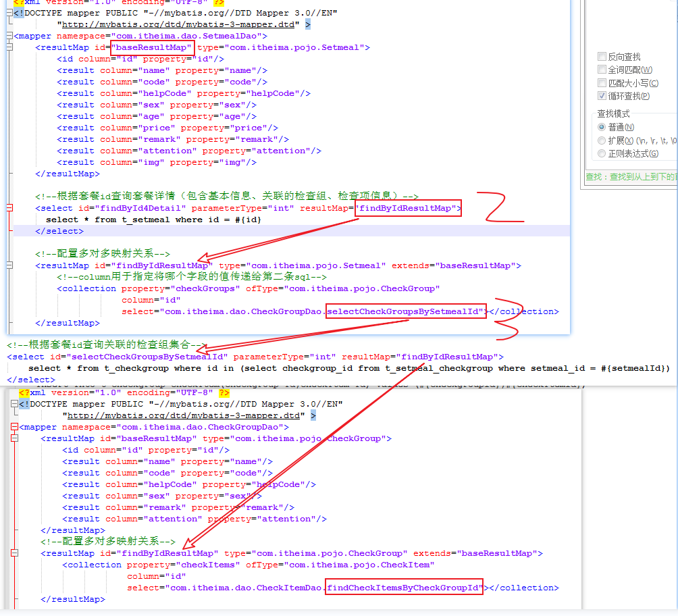The image size is (678, 616).
Task: Click the xml version declaration in the bottom editor
Action: [x=124, y=392]
